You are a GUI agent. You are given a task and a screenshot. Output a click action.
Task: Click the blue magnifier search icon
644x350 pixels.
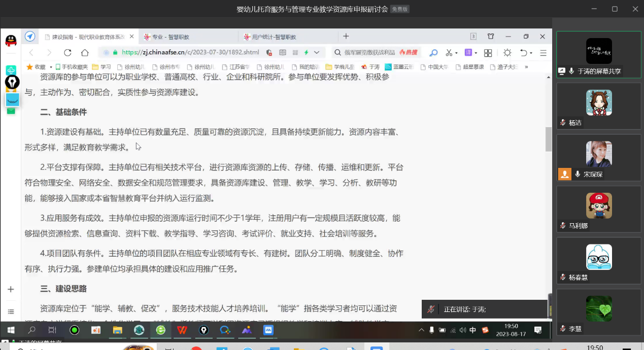433,53
